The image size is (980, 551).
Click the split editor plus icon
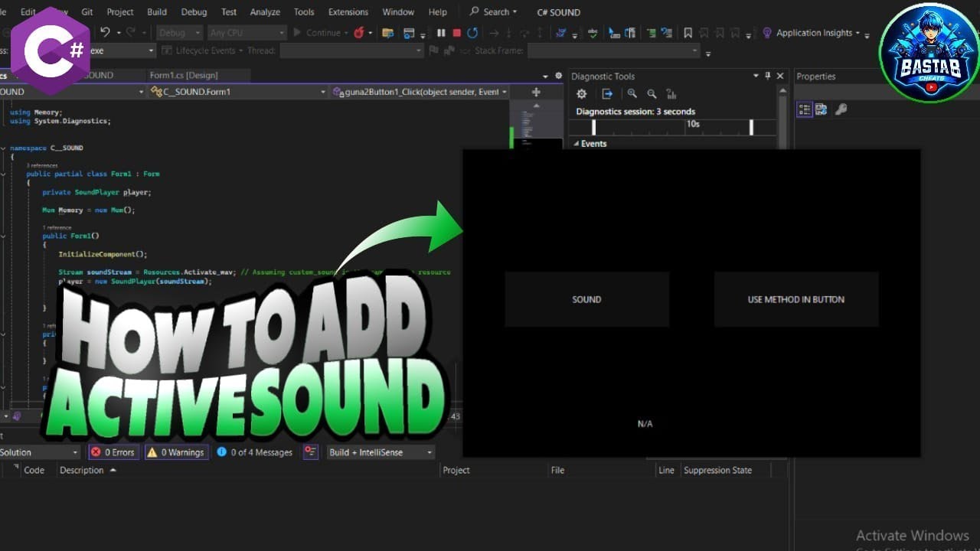point(536,92)
